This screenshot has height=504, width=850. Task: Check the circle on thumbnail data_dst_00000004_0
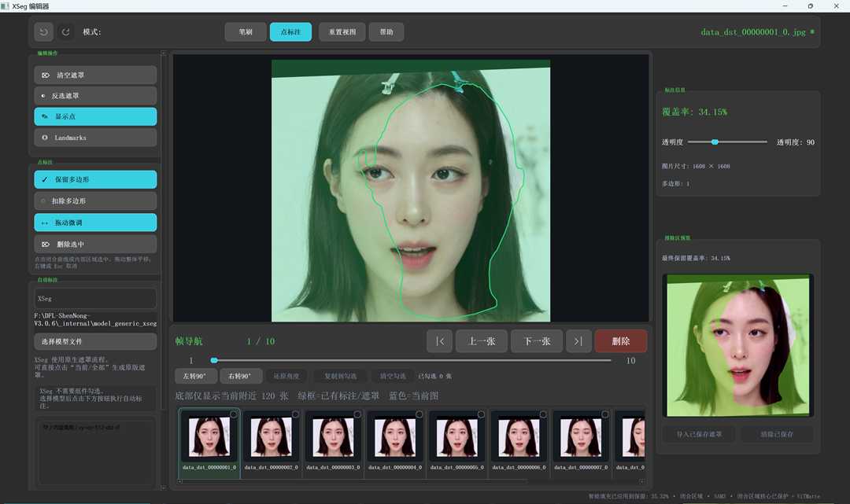click(x=419, y=414)
